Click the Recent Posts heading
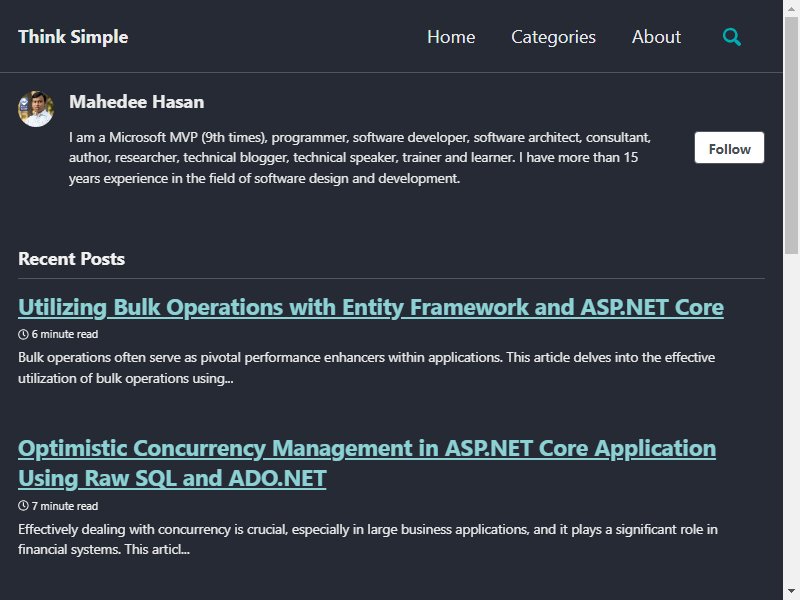Screen dimensions: 800x600 pyautogui.click(x=71, y=259)
